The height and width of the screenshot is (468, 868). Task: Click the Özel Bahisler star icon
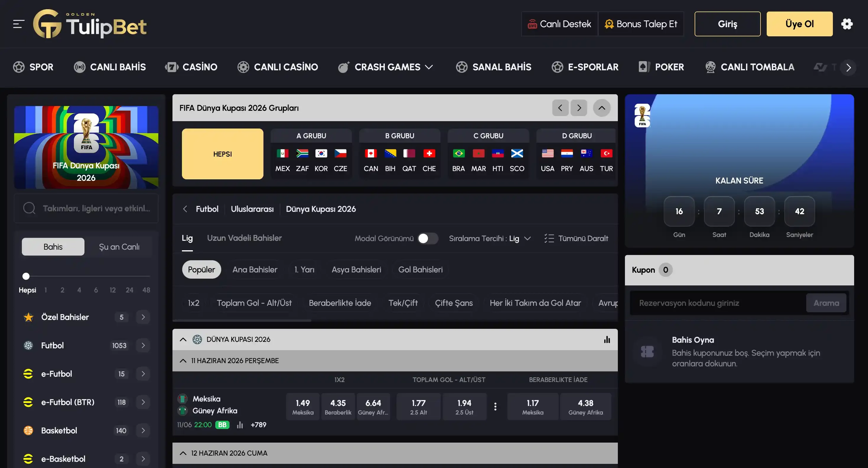(x=28, y=317)
